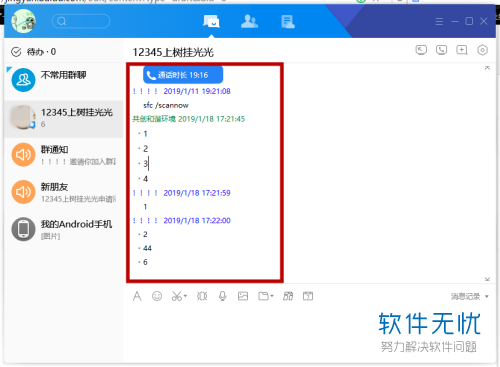This screenshot has height=367, width=500.
Task: Insert an image icon
Action: pos(243,296)
